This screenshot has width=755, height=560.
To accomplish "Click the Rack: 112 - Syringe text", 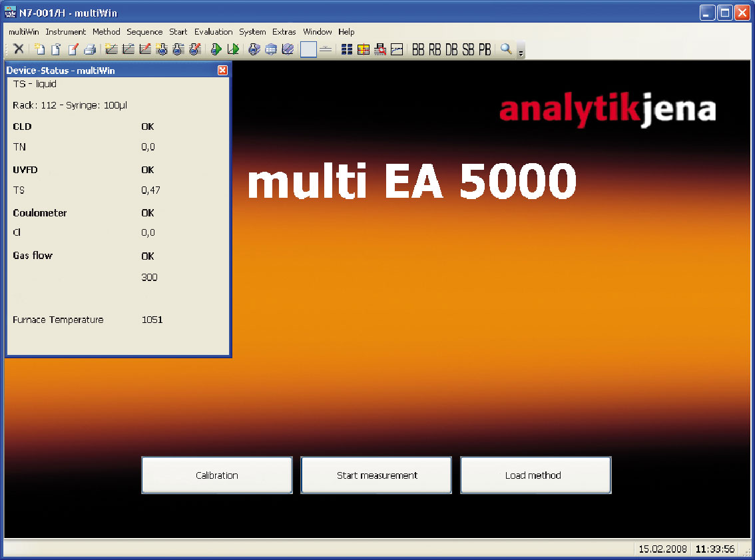I will point(70,105).
